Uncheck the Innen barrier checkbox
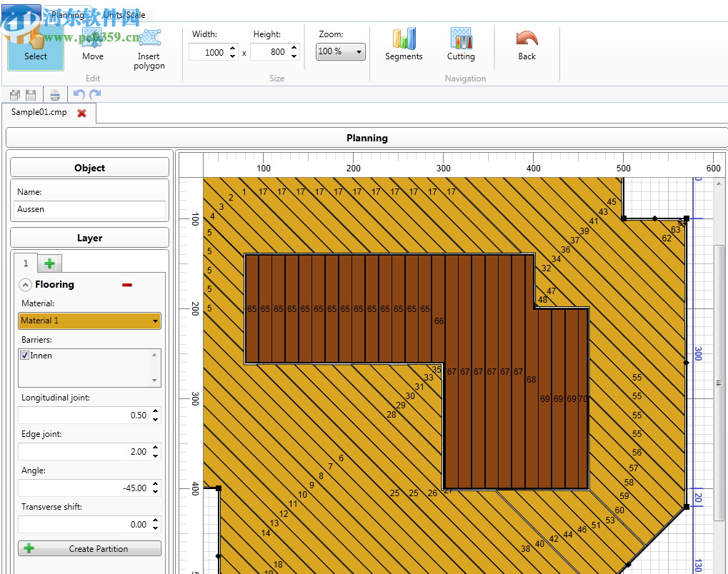Viewport: 728px width, 574px height. 25,356
